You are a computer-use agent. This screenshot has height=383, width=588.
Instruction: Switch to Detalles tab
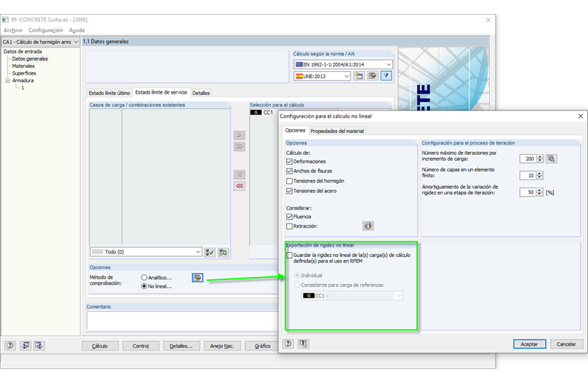coord(201,93)
